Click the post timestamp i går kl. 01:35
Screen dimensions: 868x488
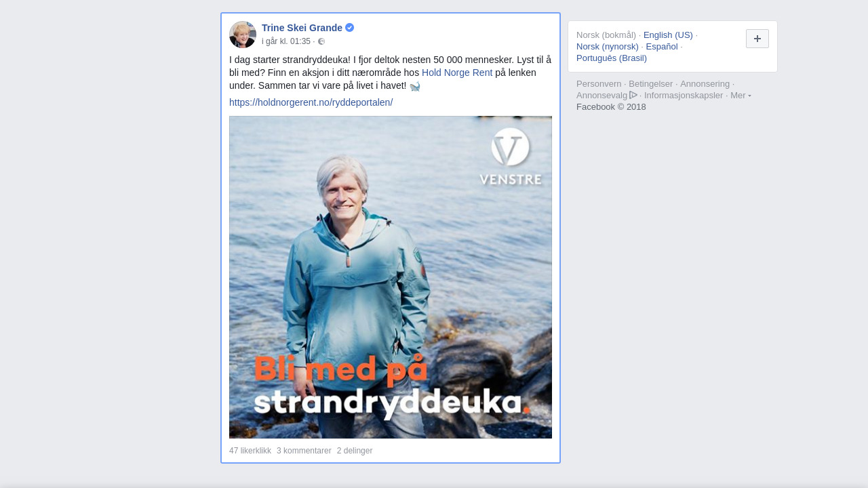coord(286,41)
